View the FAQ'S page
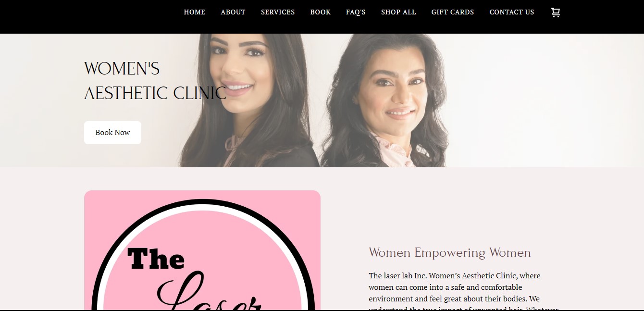Image resolution: width=644 pixels, height=311 pixels. [356, 12]
